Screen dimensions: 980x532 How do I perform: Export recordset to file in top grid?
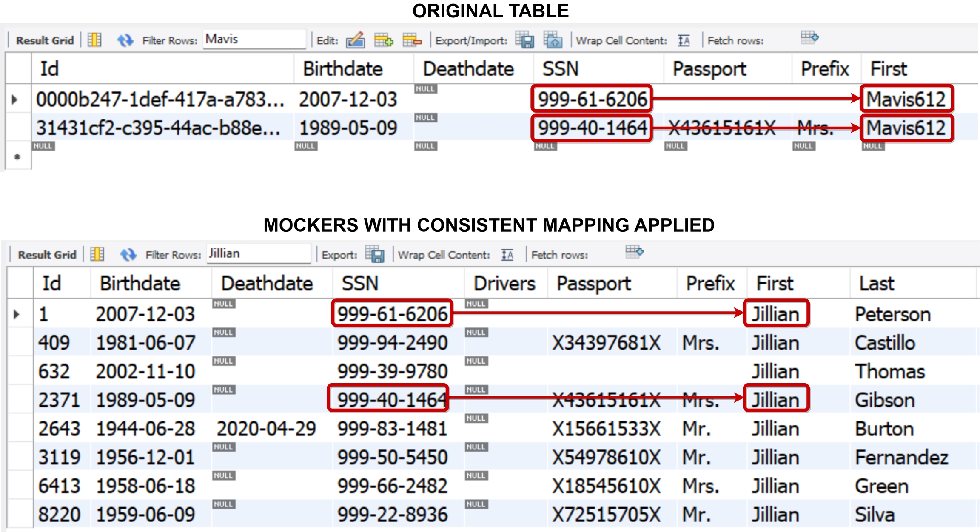tap(524, 40)
